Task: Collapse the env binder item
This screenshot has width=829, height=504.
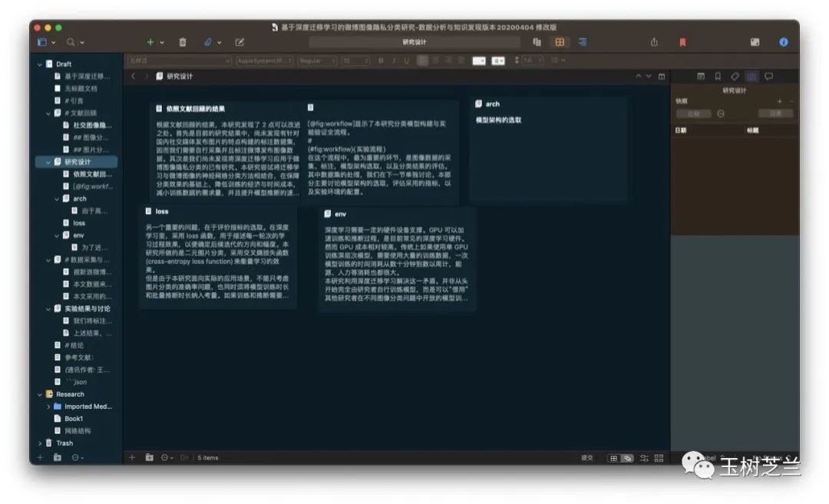Action: 57,236
